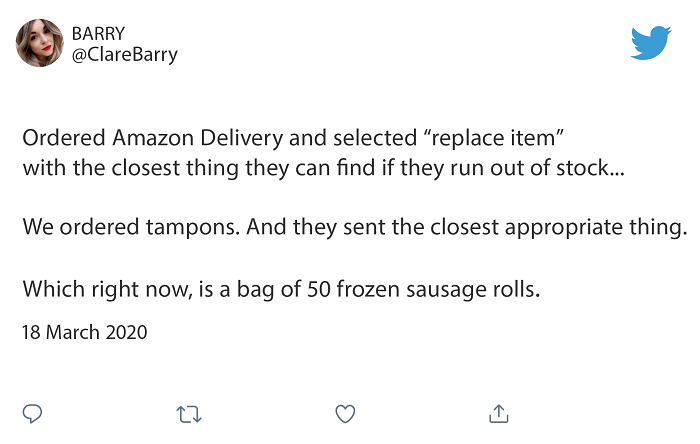Click the words "frozen sausage rolls"
This screenshot has width=700, height=444.
point(458,290)
